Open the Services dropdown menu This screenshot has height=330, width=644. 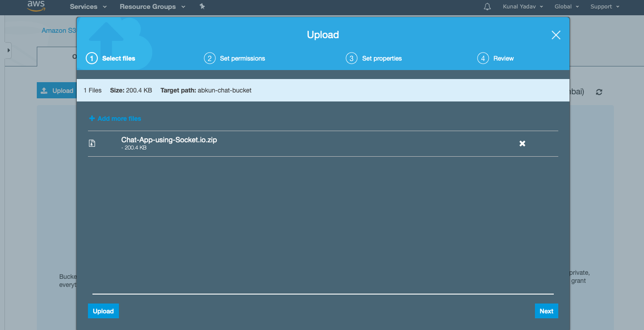(88, 7)
